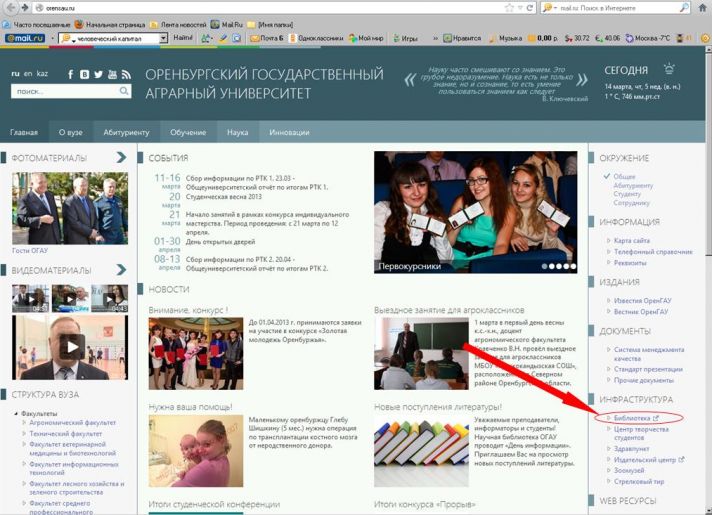The width and height of the screenshot is (712, 515).
Task: Open Часто посещаемые bookmarks item
Action: click(x=36, y=25)
